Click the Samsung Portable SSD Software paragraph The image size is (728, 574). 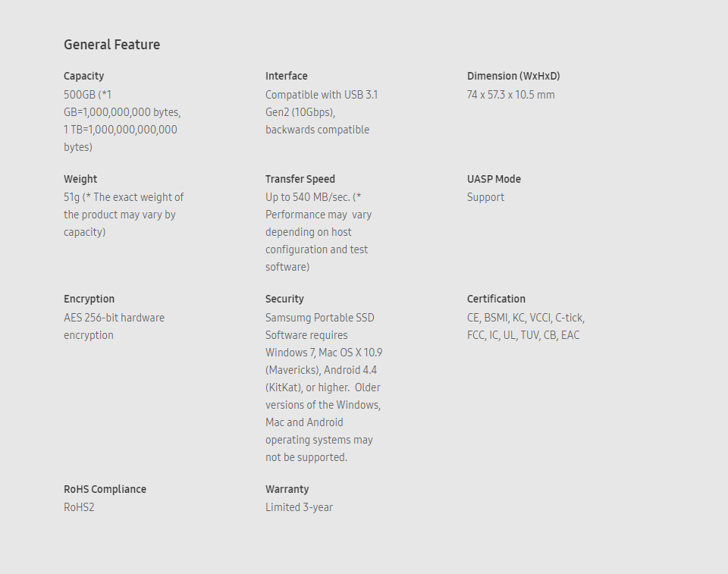324,387
